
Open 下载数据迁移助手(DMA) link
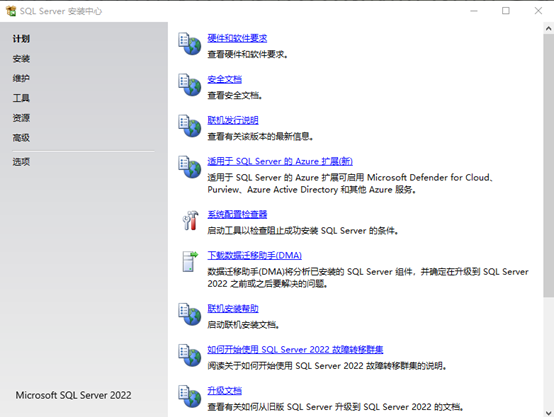tap(254, 255)
